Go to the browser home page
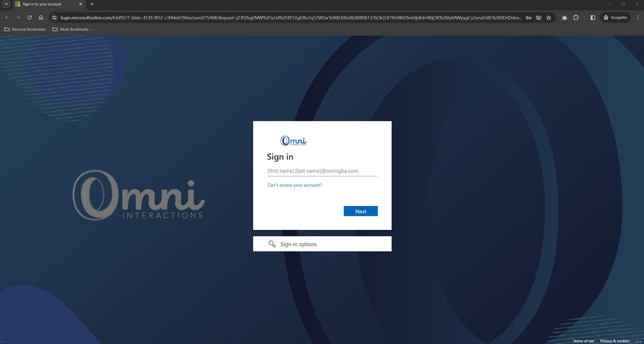Viewport: 644px width, 344px height. [x=41, y=18]
